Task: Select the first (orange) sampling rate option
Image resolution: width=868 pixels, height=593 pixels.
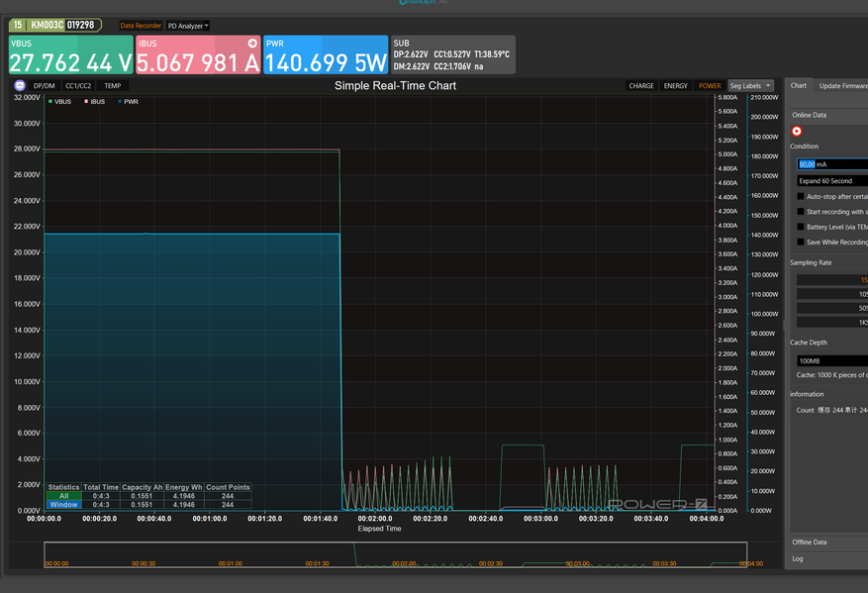Action: [x=832, y=279]
